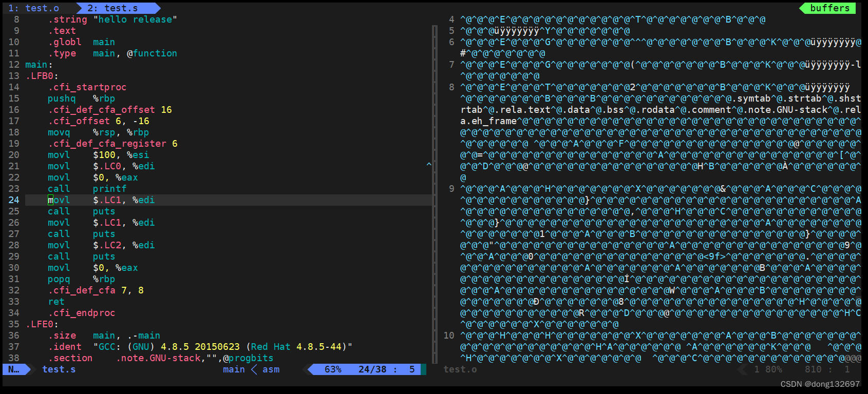Click call puts on line 25
This screenshot has width=868, height=394.
point(82,211)
